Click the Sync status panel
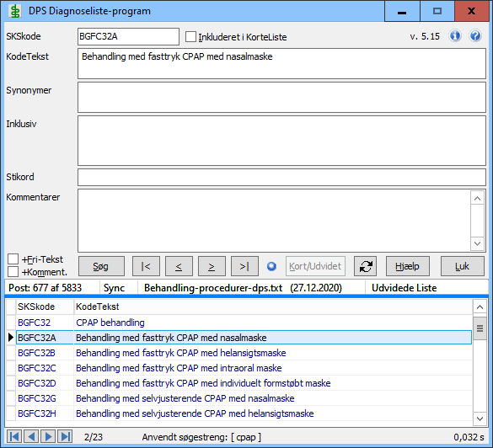This screenshot has width=493, height=448. (119, 288)
